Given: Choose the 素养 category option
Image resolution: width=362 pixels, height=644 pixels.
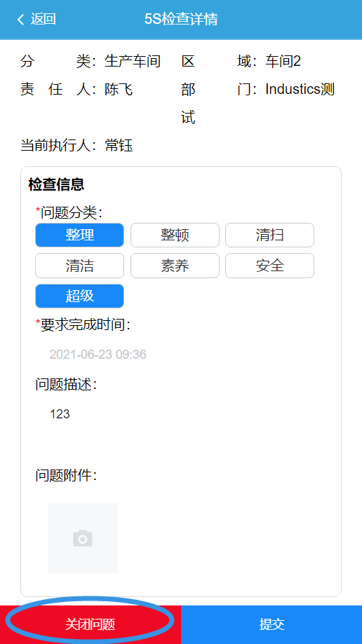Looking at the screenshot, I should pyautogui.click(x=175, y=266).
